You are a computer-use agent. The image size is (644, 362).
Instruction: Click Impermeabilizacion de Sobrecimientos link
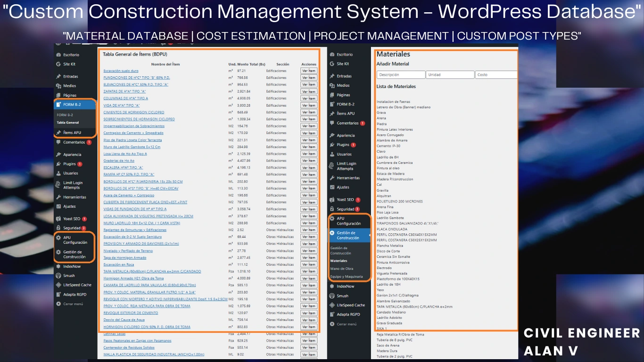(x=134, y=126)
